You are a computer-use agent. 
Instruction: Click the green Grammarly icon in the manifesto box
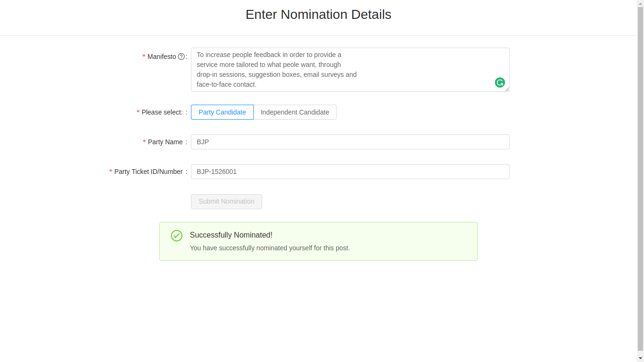(500, 82)
